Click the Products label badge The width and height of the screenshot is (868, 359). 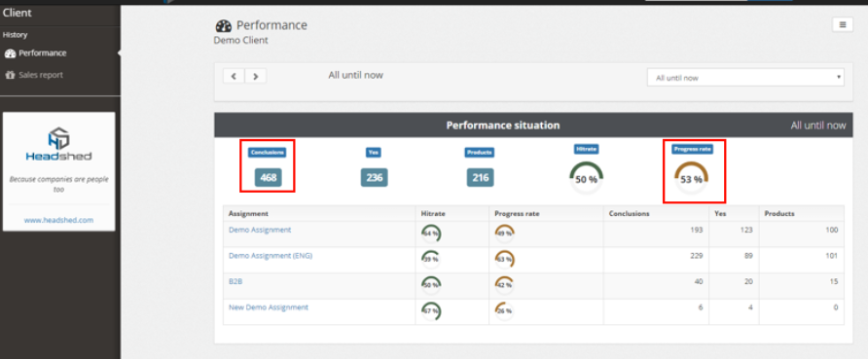click(x=479, y=152)
